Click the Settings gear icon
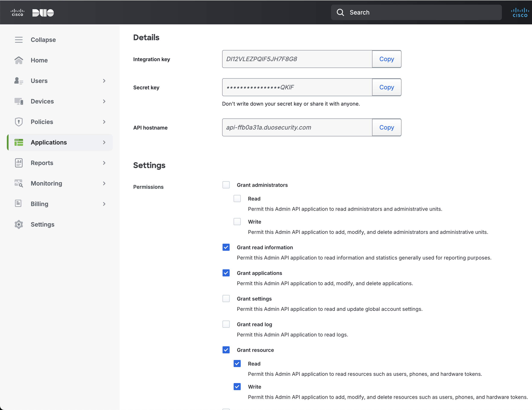Viewport: 532px width, 410px height. tap(19, 224)
